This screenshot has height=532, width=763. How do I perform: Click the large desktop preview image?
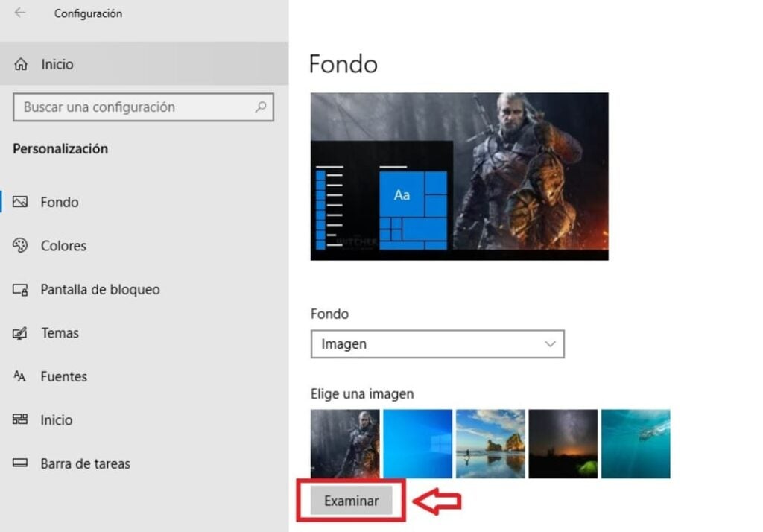[x=459, y=176]
